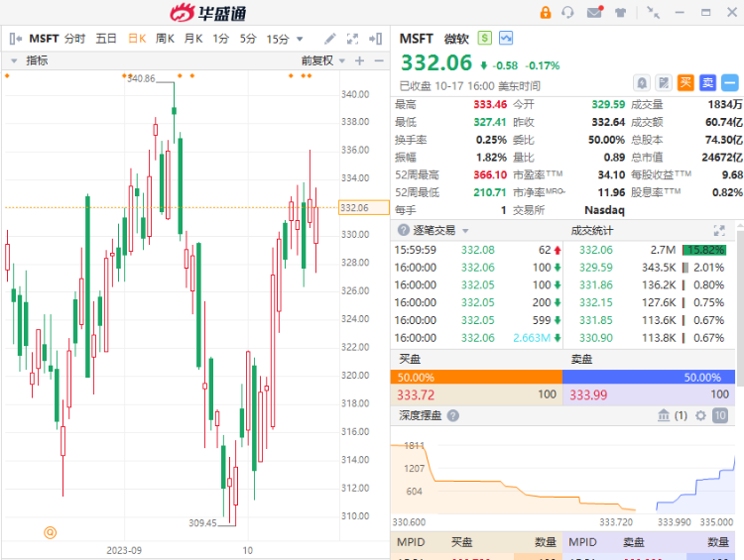744x560 pixels.
Task: Select the 日K daily candlestick tab
Action: (137, 39)
